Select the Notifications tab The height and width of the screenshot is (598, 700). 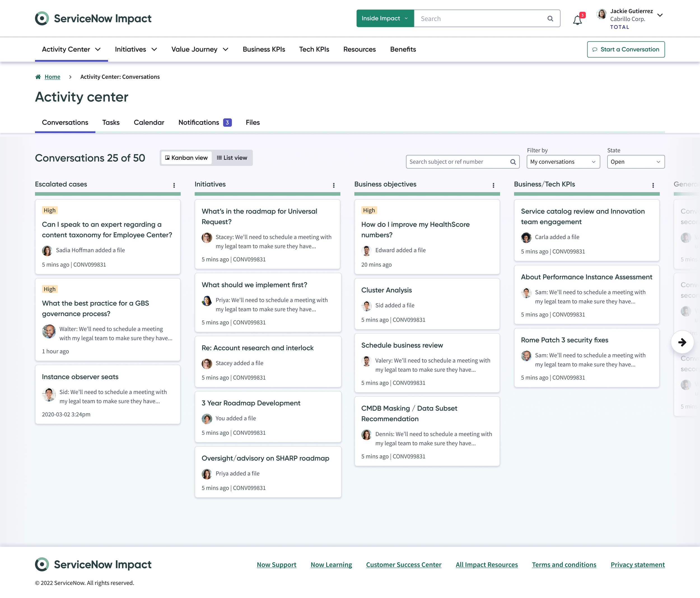[x=205, y=122]
